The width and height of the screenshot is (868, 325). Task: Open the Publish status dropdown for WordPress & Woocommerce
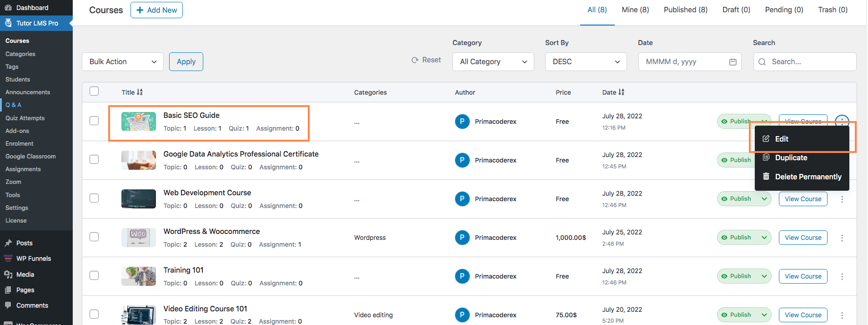[744, 238]
